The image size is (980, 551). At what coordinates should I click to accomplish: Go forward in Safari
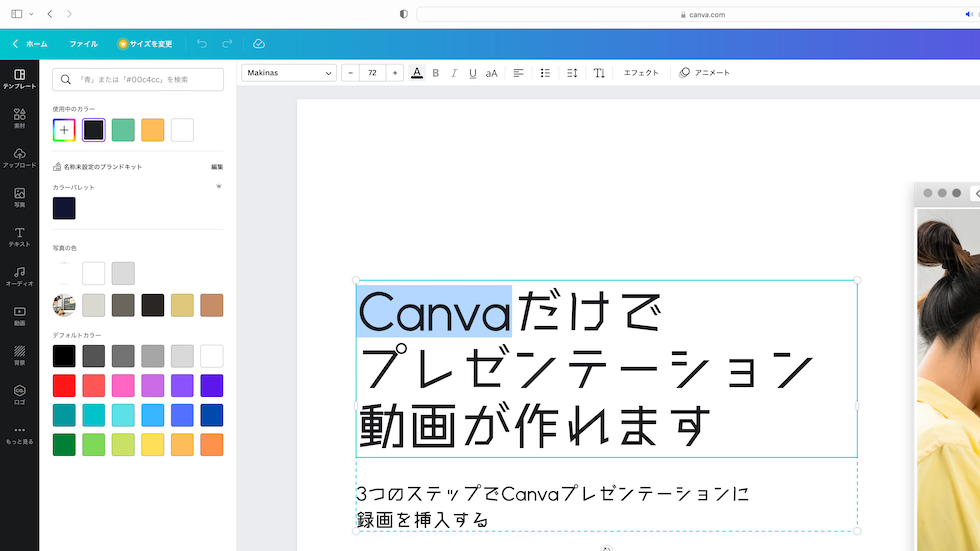[69, 14]
